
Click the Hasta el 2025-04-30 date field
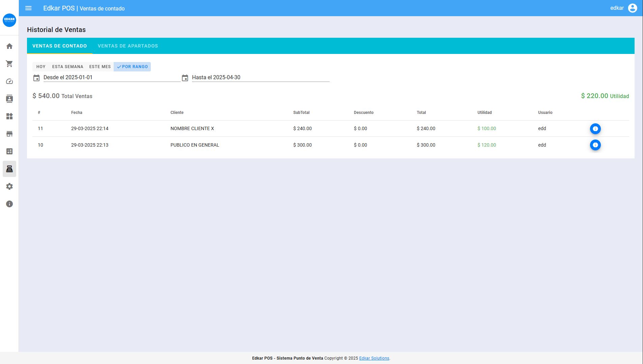coord(260,78)
